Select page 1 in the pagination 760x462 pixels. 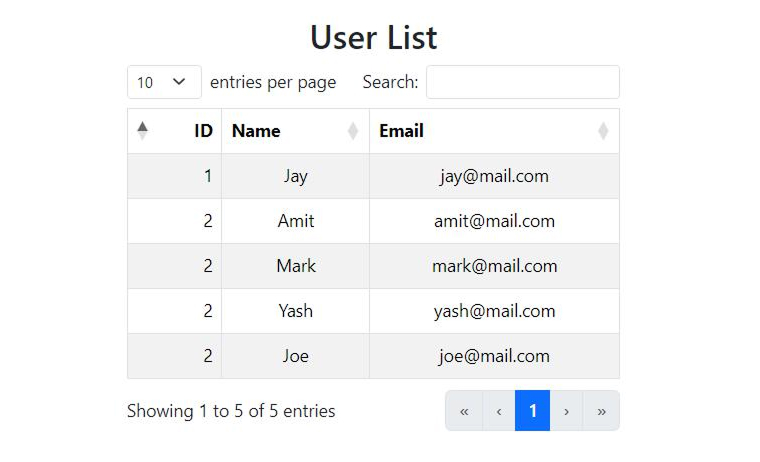(533, 411)
